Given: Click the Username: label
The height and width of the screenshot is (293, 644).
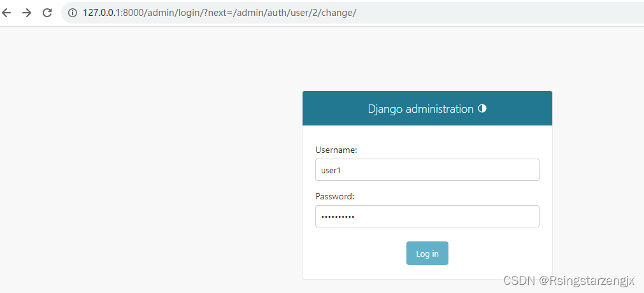Looking at the screenshot, I should click(x=336, y=150).
